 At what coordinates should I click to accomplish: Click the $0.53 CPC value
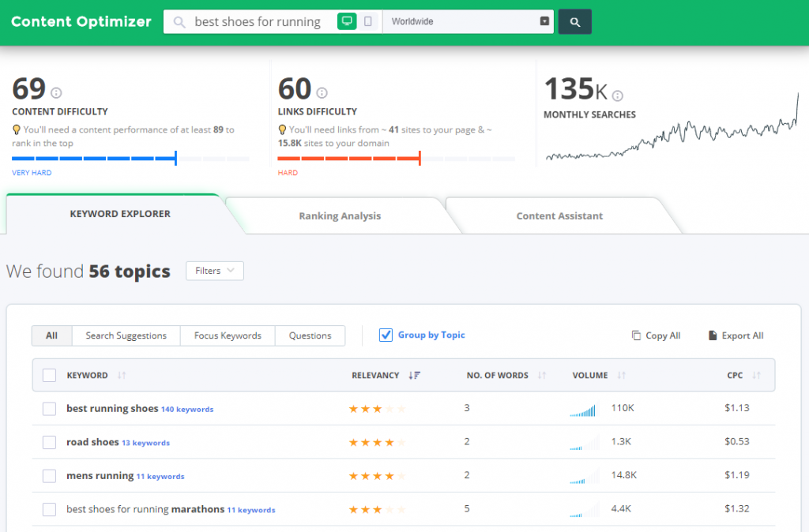pos(737,441)
